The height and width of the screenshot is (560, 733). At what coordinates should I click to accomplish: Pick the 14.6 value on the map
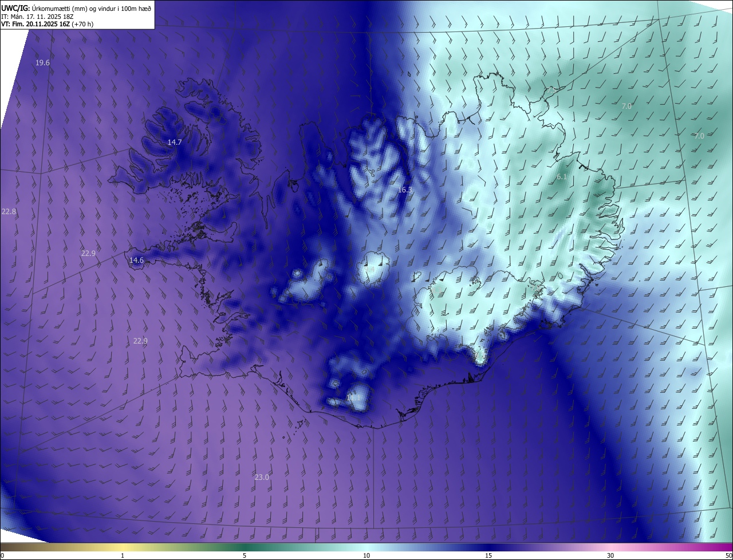pyautogui.click(x=136, y=260)
